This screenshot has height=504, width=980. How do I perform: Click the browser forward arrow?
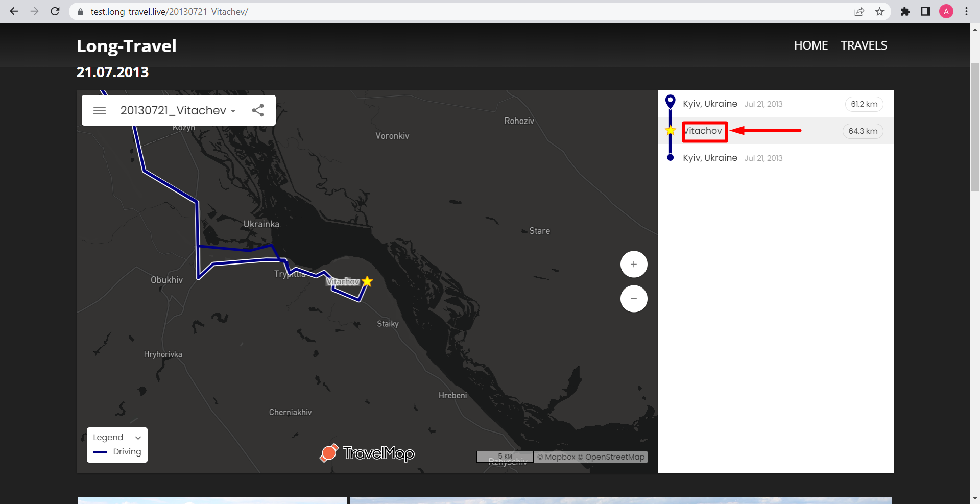point(34,11)
